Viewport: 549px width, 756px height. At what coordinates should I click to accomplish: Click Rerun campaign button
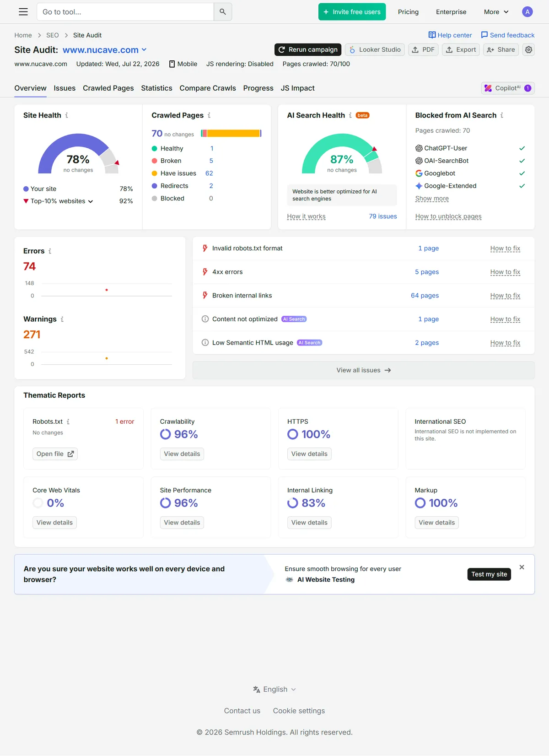[x=308, y=49]
